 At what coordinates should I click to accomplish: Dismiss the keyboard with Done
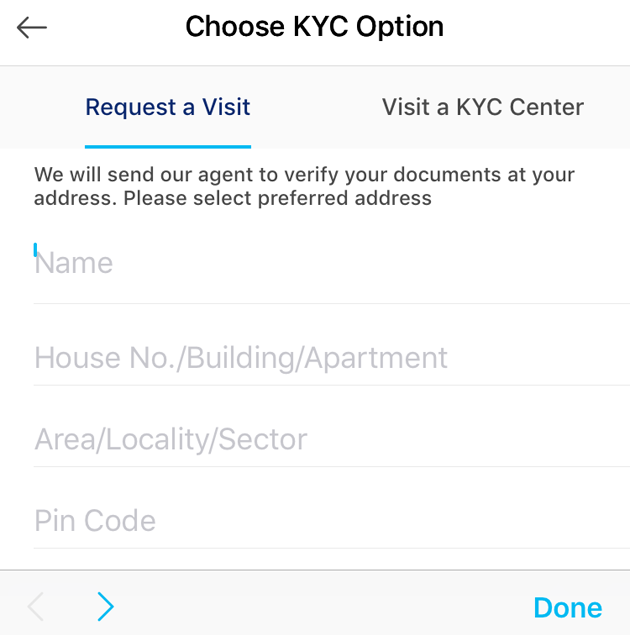click(568, 607)
